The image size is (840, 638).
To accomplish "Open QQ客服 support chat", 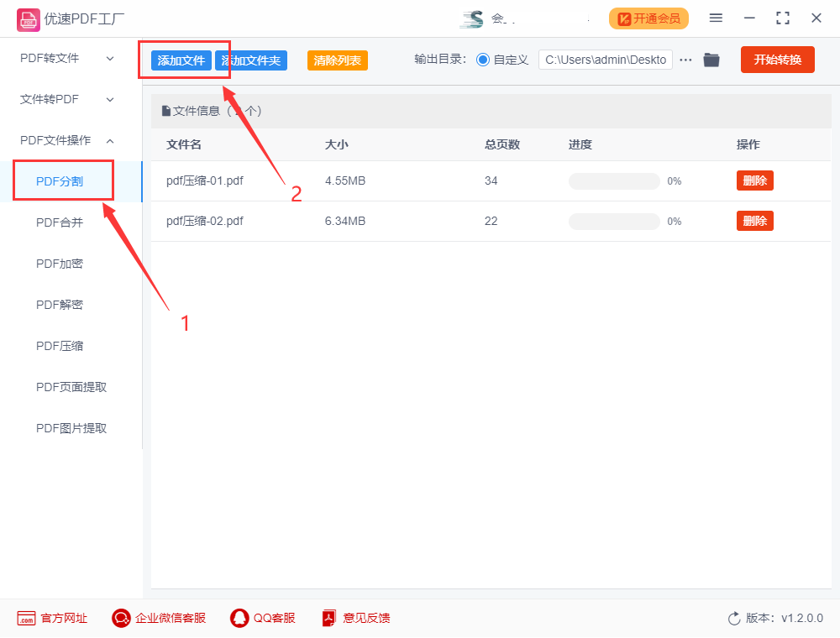I will (x=262, y=618).
